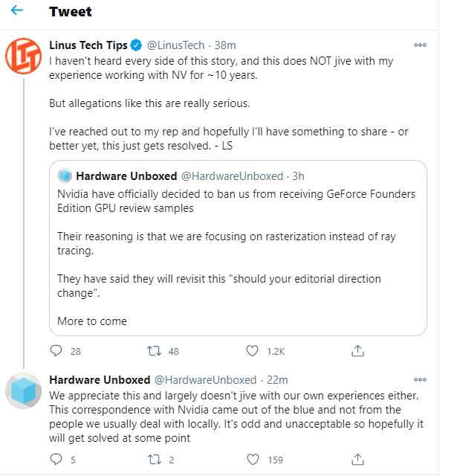Open the quoted Hardware Unboxed tweet card
The image size is (457, 476).
click(238, 248)
